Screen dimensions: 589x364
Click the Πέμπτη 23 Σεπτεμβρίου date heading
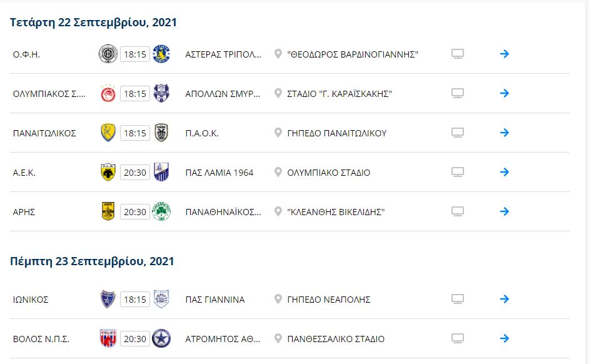click(92, 261)
